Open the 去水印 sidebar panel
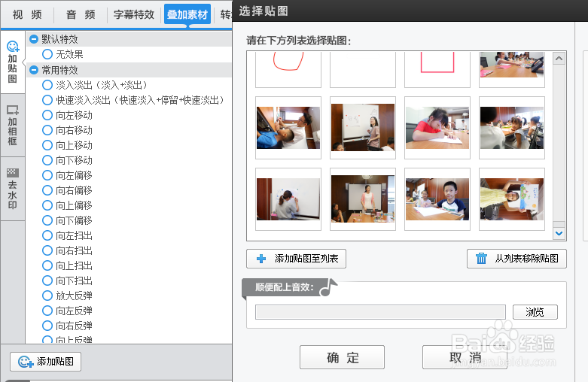Image resolution: width=588 pixels, height=382 pixels. [x=12, y=189]
